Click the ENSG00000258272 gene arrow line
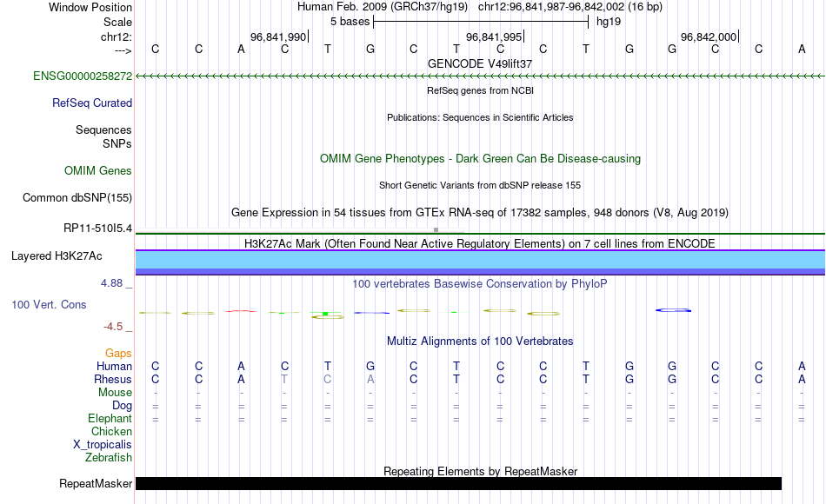 point(480,76)
